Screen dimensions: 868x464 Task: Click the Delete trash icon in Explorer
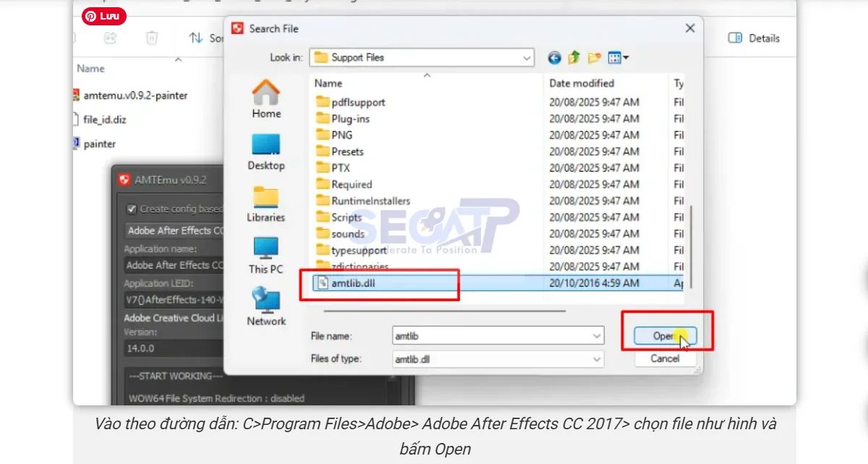click(x=152, y=38)
